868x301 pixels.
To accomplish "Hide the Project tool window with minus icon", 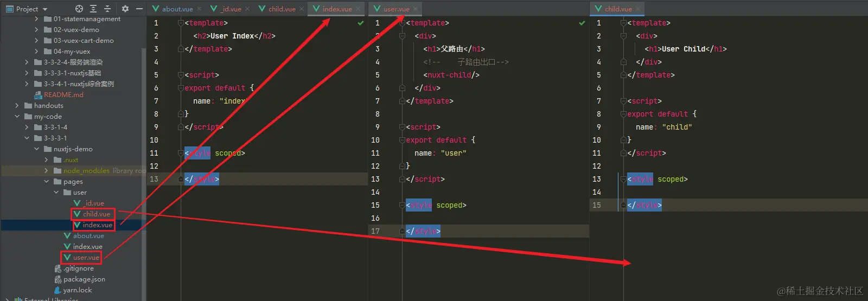I will click(x=139, y=9).
